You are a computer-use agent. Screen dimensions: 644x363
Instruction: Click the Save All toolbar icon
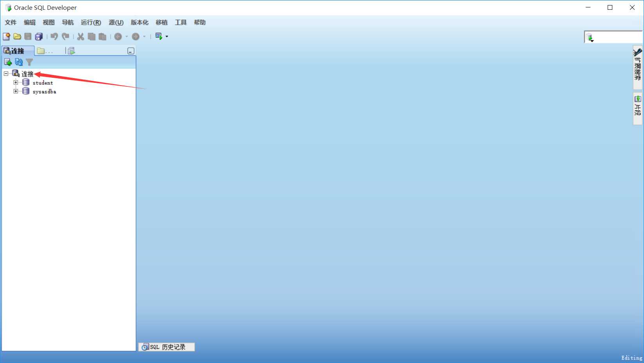pos(39,36)
